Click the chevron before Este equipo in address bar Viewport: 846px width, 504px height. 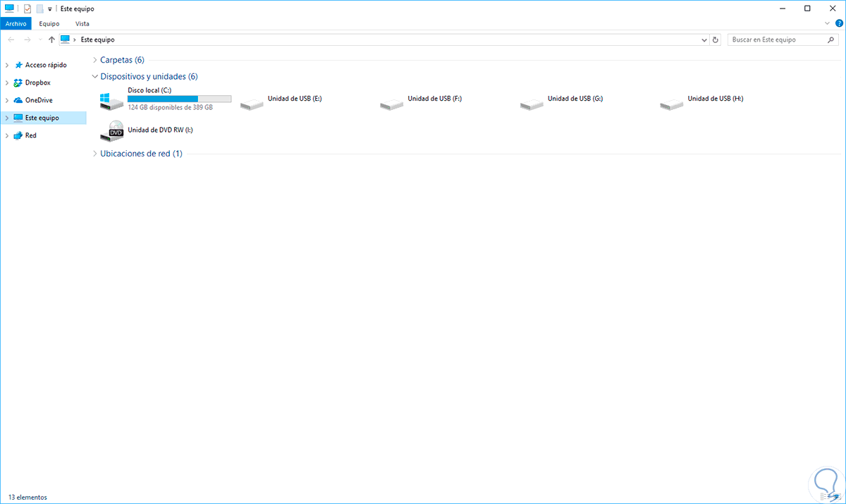click(x=75, y=40)
